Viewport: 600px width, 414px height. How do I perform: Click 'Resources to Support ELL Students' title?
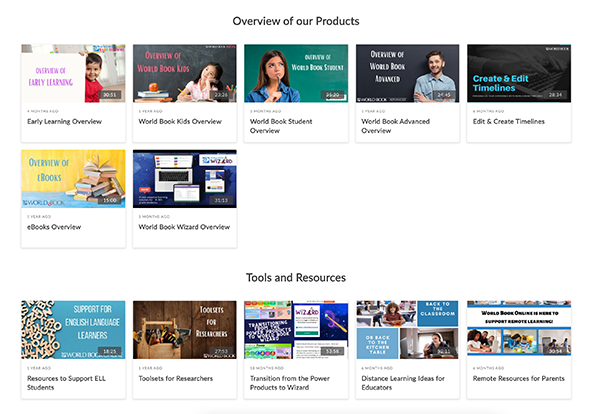click(66, 383)
